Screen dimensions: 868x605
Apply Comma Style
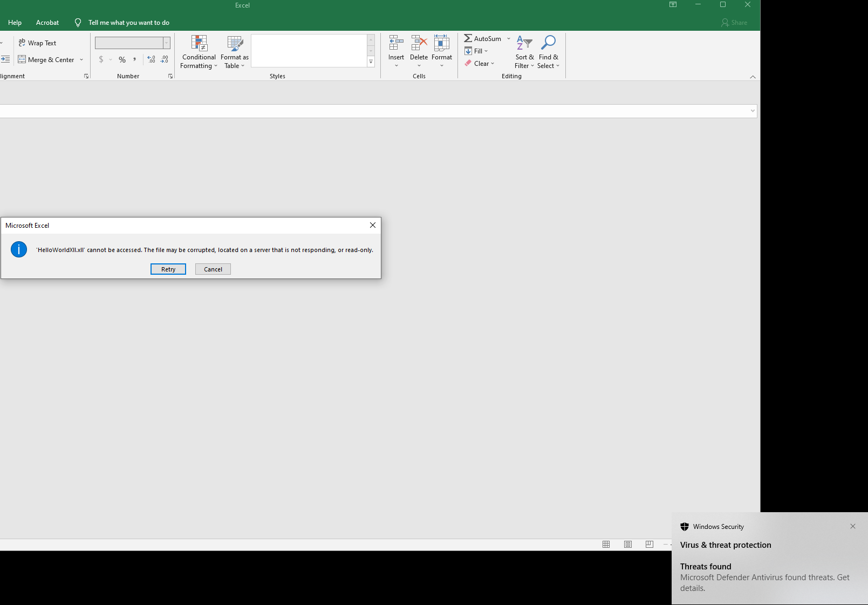click(x=134, y=60)
